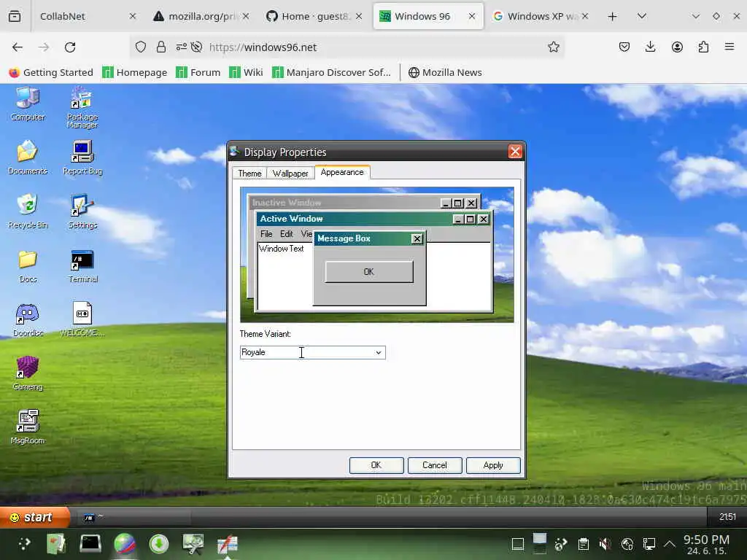Open the clipboard tray icon
The height and width of the screenshot is (560, 747).
click(x=583, y=544)
